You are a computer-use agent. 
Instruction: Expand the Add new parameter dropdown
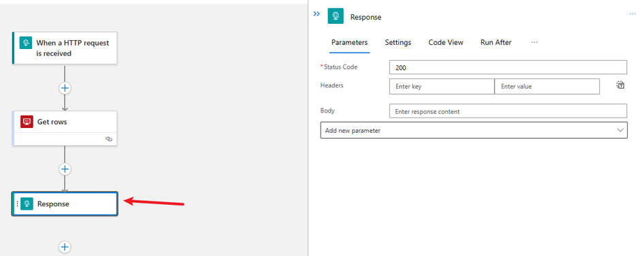coord(474,130)
